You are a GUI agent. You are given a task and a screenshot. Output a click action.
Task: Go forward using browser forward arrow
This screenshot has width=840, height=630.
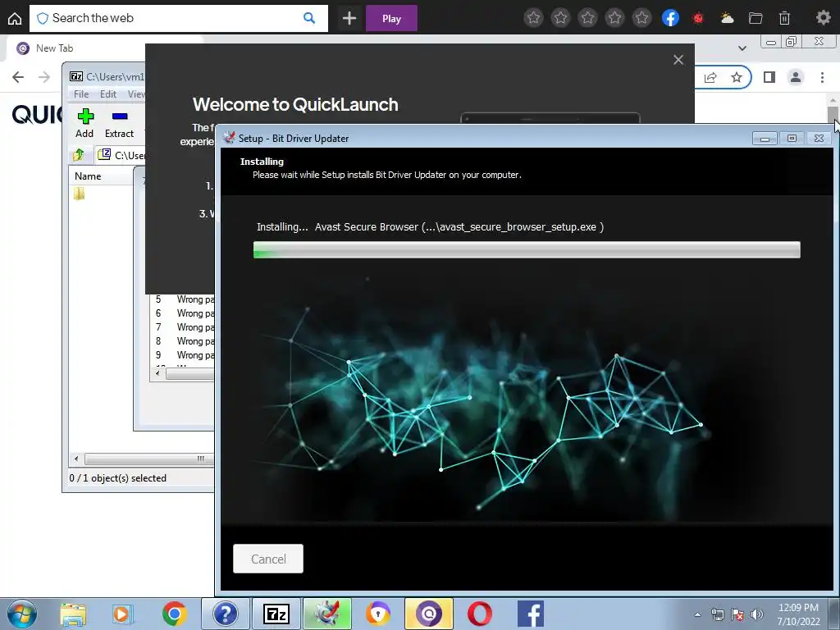click(44, 77)
